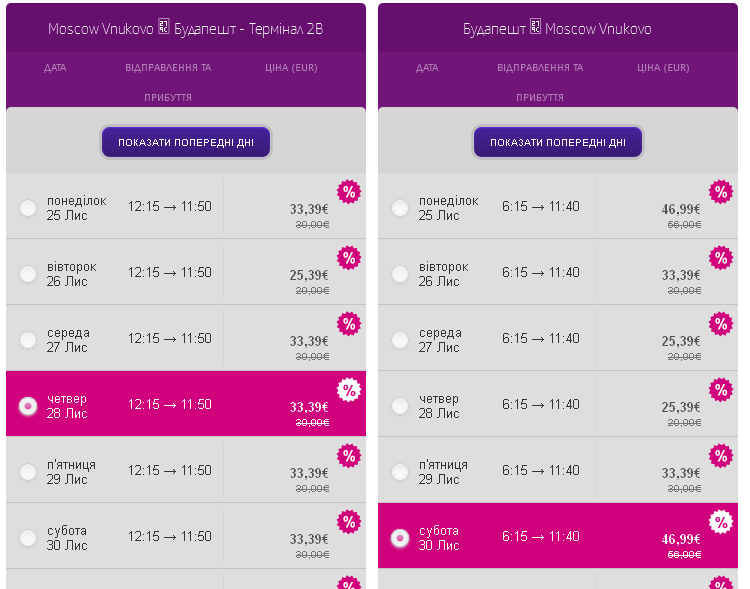The width and height of the screenshot is (750, 589).
Task: Select return flight on четвер 28 Лис
Action: point(400,406)
